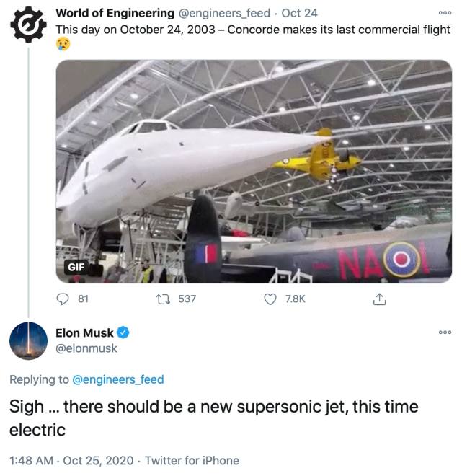Click the Oct 24 tweet date
Image resolution: width=462 pixels, height=476 pixels.
coord(299,13)
